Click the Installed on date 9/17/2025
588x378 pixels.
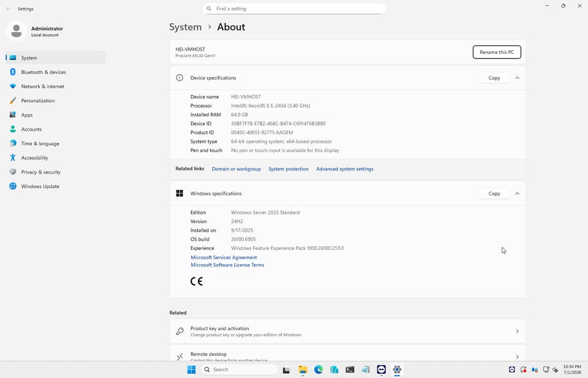coord(243,230)
